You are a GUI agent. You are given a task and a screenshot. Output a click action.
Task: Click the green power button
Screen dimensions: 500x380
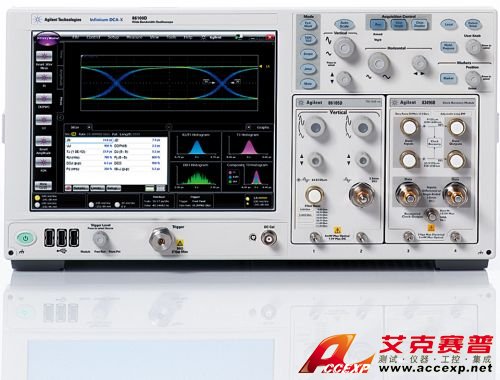pos(25,239)
